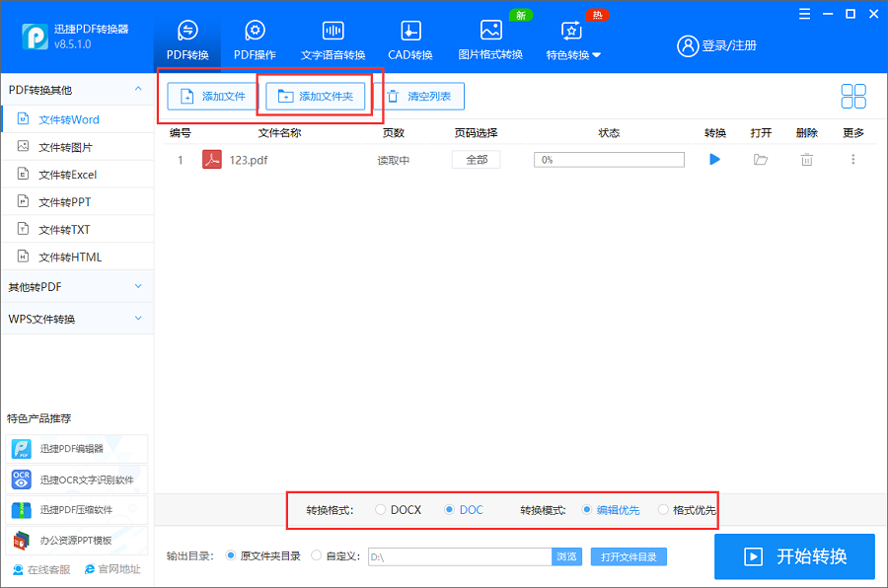888x588 pixels.
Task: Click the 文件名称 column header
Action: 279,133
